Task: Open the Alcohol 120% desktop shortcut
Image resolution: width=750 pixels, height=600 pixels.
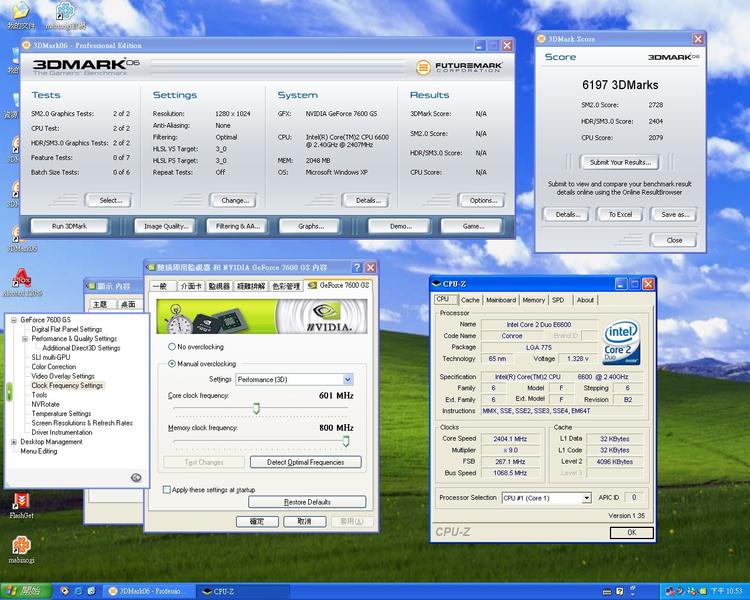Action: 21,282
